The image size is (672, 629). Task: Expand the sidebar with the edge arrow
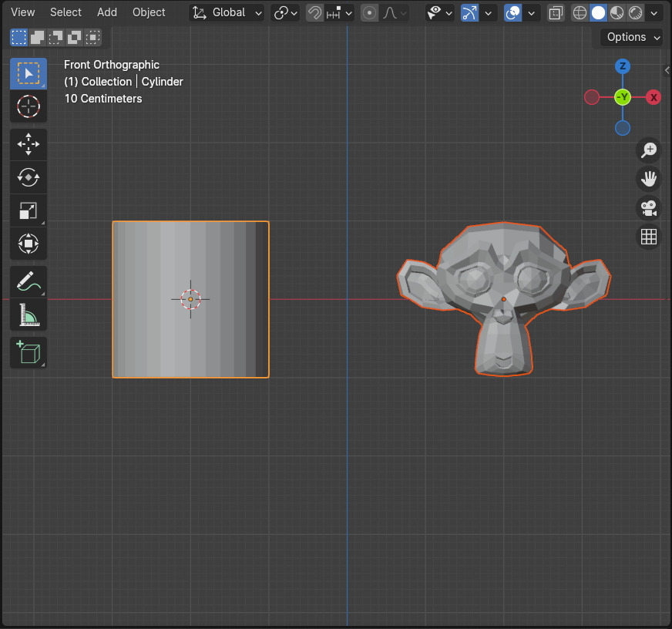[667, 70]
